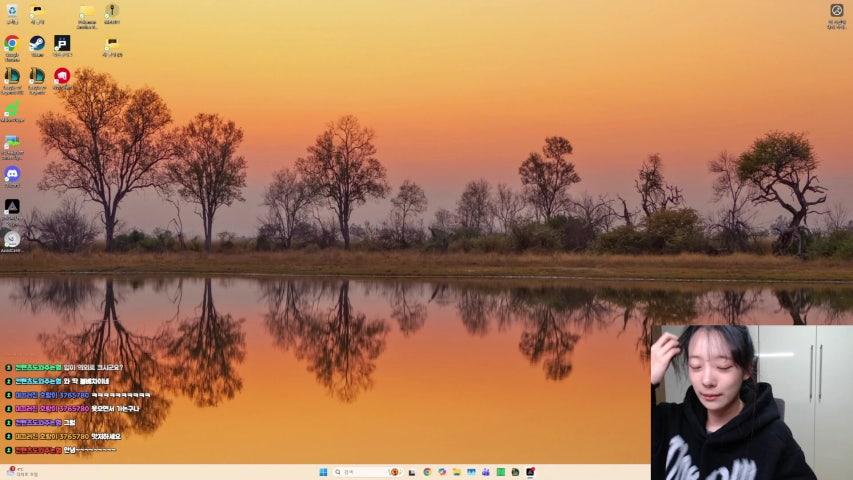
Task: Open the Google Chrome desktop shortcut
Action: pos(12,44)
